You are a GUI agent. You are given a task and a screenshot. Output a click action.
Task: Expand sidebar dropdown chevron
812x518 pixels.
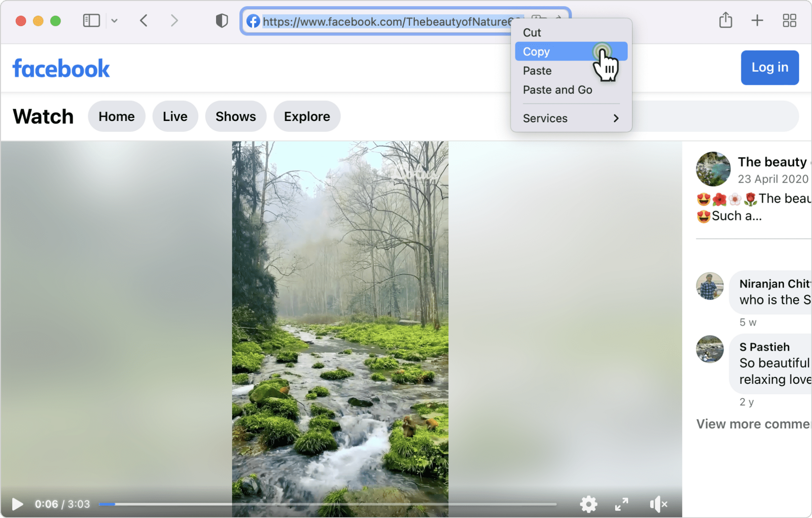click(114, 21)
